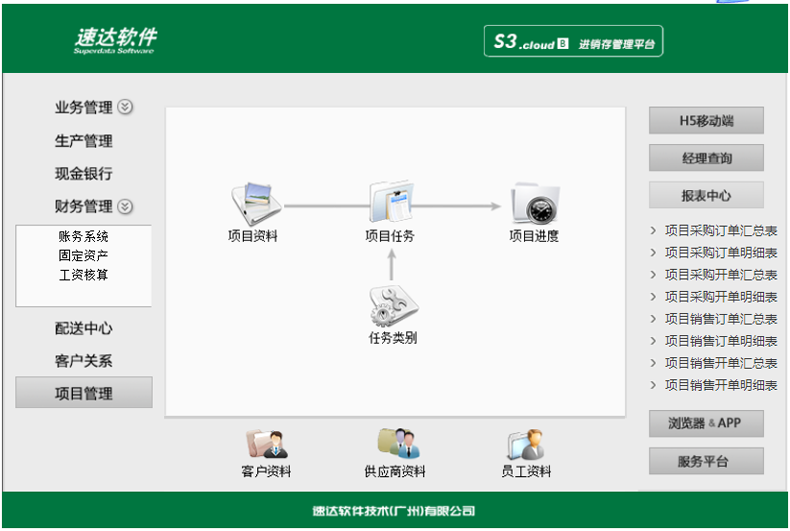Open 项目采购订单明细表 report
Viewport: 790px width, 531px height.
[721, 253]
